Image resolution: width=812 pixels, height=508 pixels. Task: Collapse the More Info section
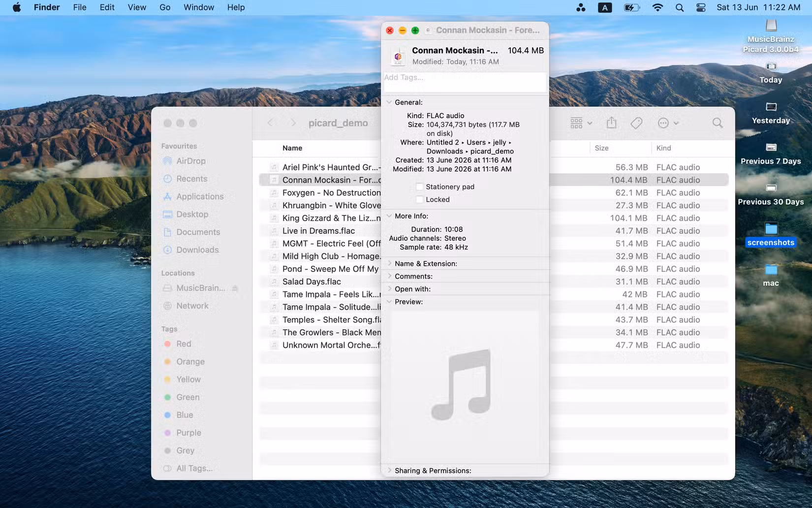coord(389,216)
